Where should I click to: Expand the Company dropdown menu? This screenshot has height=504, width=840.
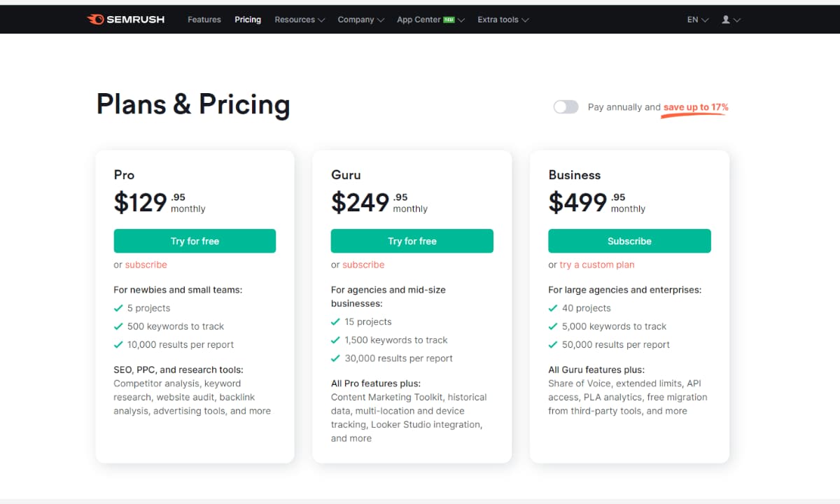coord(360,20)
